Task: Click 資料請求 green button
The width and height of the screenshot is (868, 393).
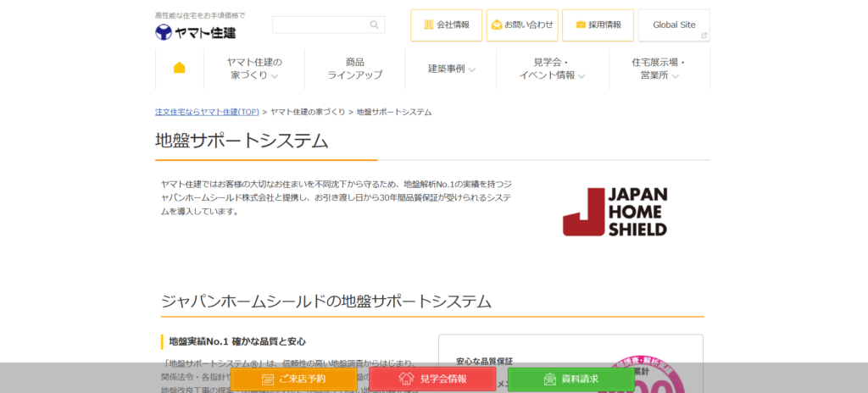Action: (570, 379)
